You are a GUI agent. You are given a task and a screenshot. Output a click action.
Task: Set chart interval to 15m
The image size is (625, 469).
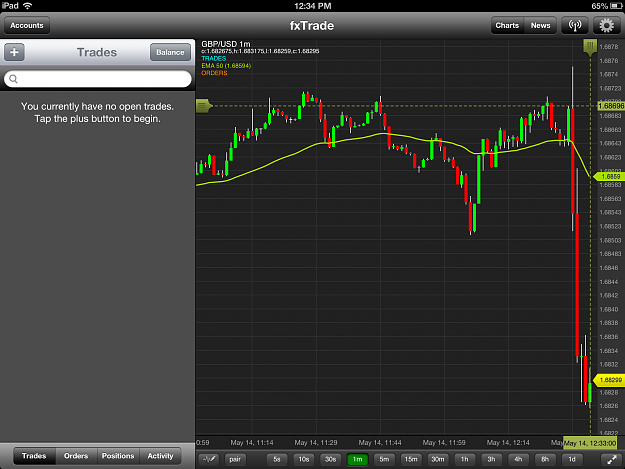(411, 459)
